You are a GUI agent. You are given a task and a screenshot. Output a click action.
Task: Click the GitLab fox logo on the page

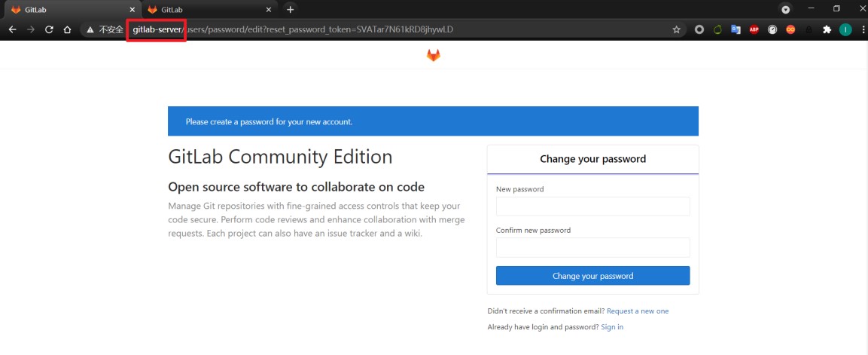(x=433, y=55)
